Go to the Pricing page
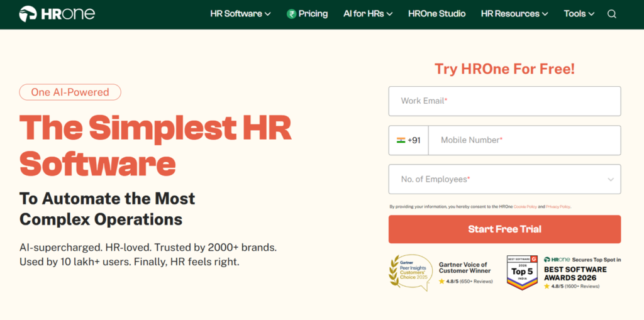 [307, 14]
